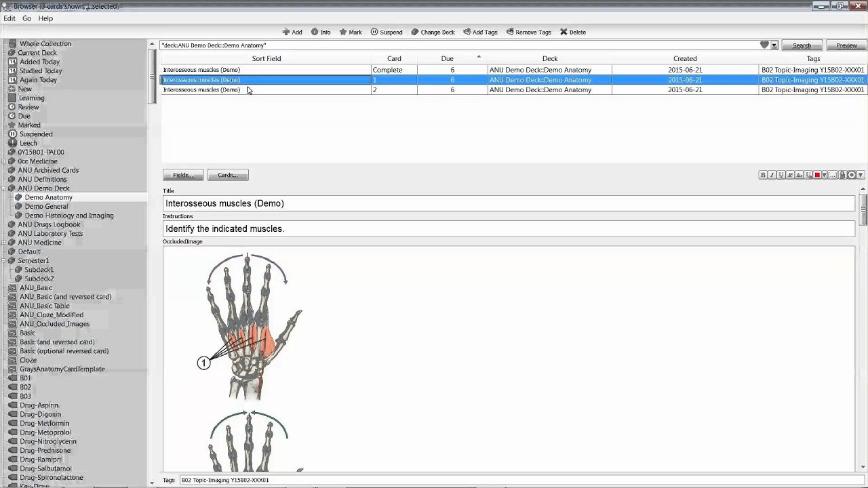This screenshot has width=868, height=488.
Task: Click the red text color swatch
Action: (817, 175)
